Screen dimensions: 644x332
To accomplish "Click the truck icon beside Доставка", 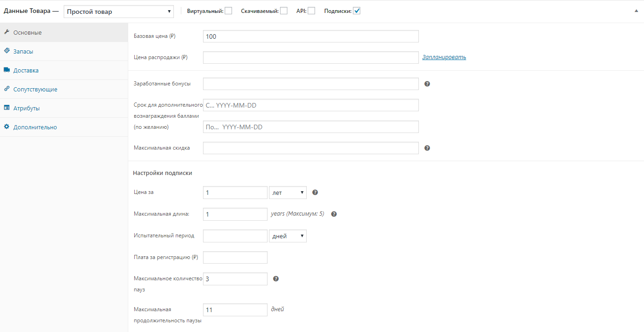I will pyautogui.click(x=6, y=70).
